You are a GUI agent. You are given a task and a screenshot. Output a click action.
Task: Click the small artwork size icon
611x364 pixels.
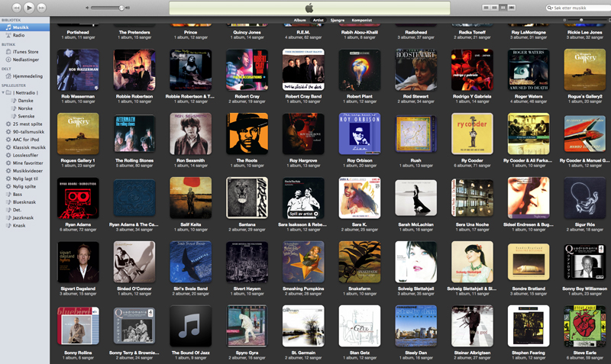click(564, 20)
